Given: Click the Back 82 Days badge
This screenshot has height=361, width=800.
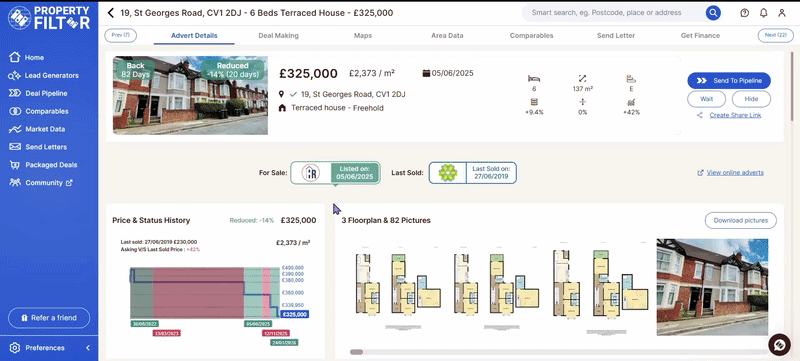Looking at the screenshot, I should click(x=136, y=70).
